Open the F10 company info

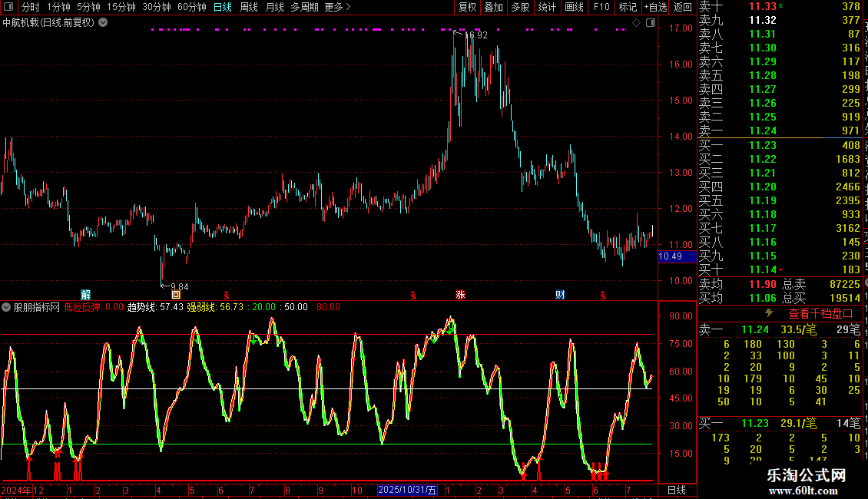point(601,7)
